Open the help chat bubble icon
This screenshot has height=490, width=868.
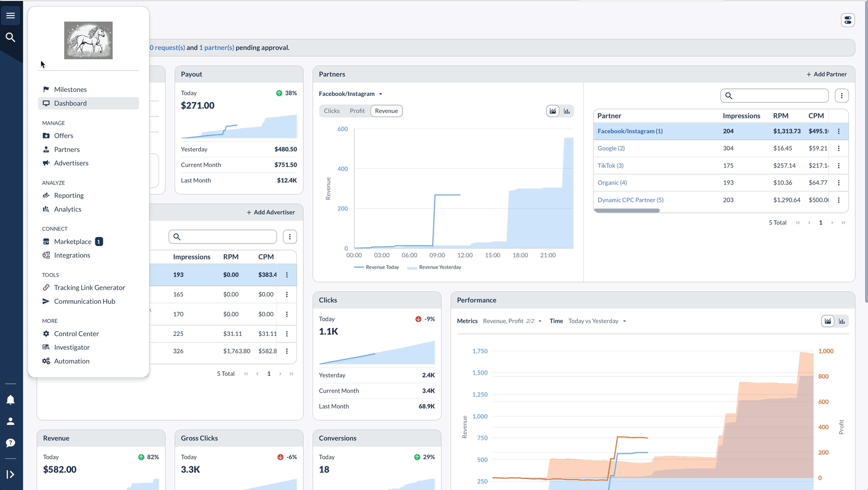point(11,443)
